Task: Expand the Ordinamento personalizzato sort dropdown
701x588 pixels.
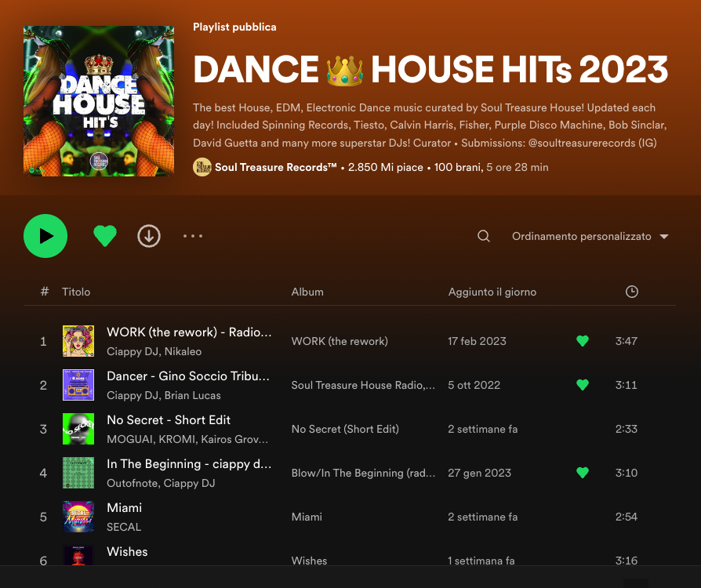Action: coord(590,237)
